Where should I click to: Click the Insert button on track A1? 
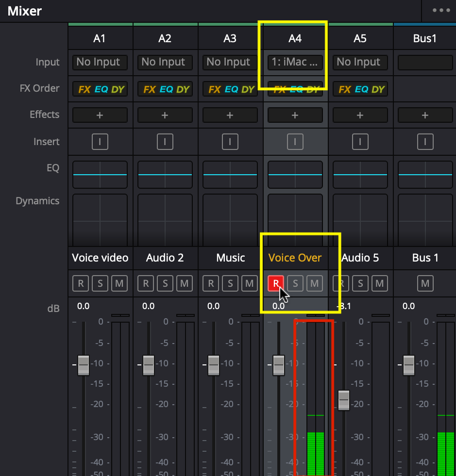coord(100,142)
